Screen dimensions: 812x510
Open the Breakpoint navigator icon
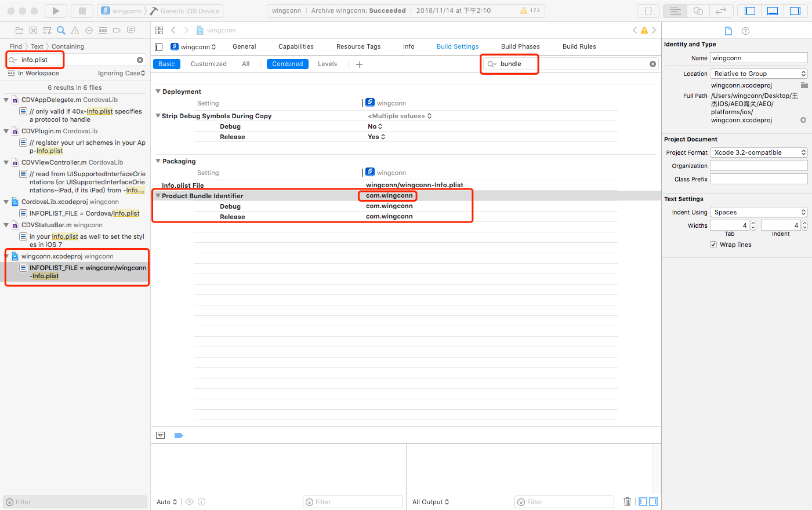[x=117, y=30]
